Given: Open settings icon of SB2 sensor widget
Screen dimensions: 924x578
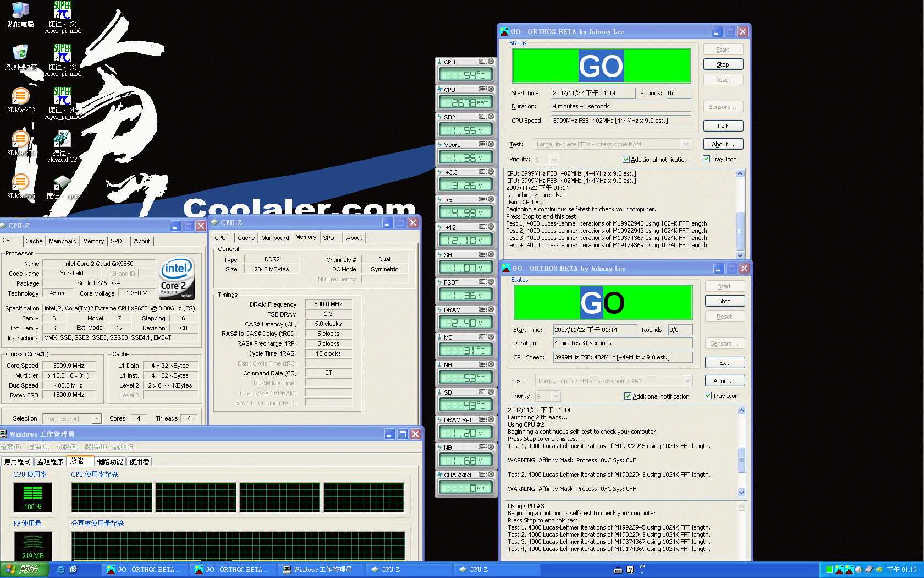Looking at the screenshot, I should point(482,117).
